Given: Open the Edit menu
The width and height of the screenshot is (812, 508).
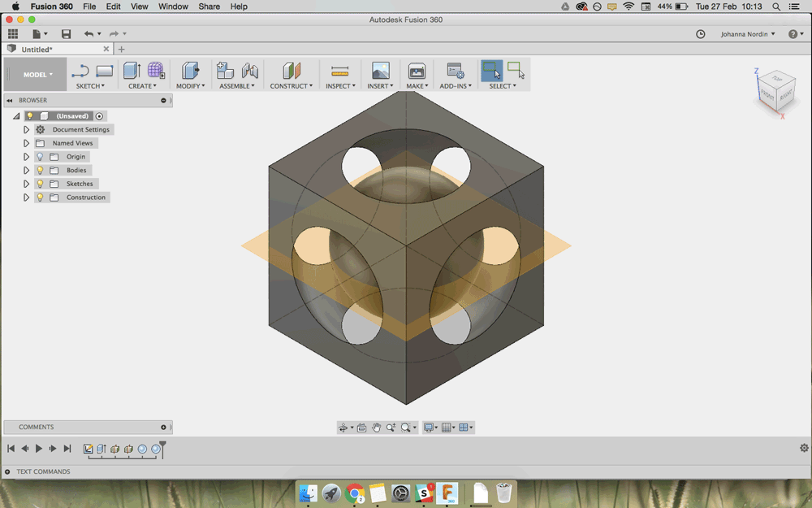Looking at the screenshot, I should click(x=114, y=7).
